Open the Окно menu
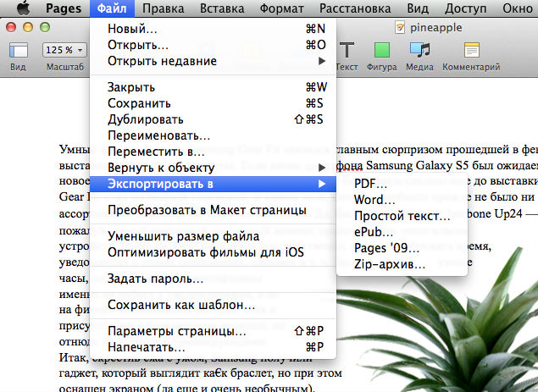The width and height of the screenshot is (538, 392). (518, 8)
